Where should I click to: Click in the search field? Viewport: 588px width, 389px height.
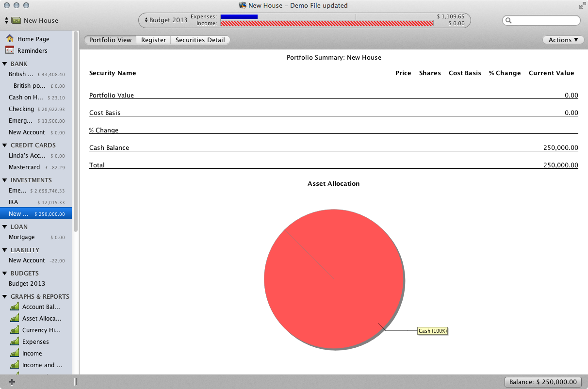pyautogui.click(x=544, y=20)
